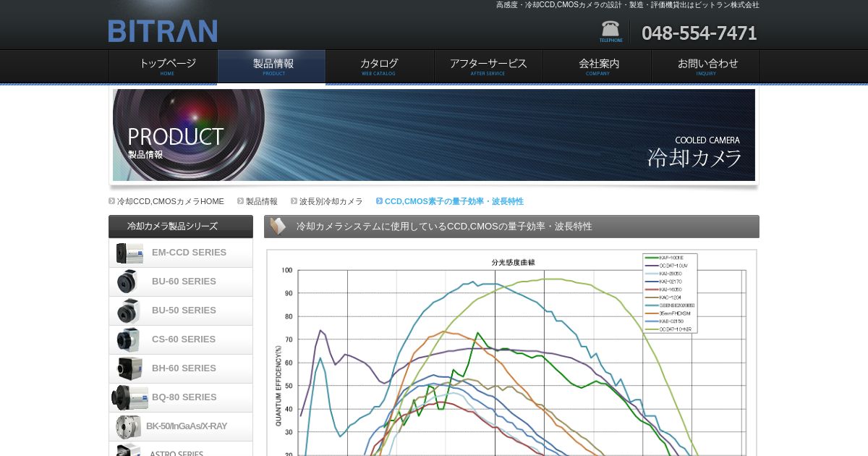Open the 会社案内 COMPANY menu

click(x=597, y=67)
